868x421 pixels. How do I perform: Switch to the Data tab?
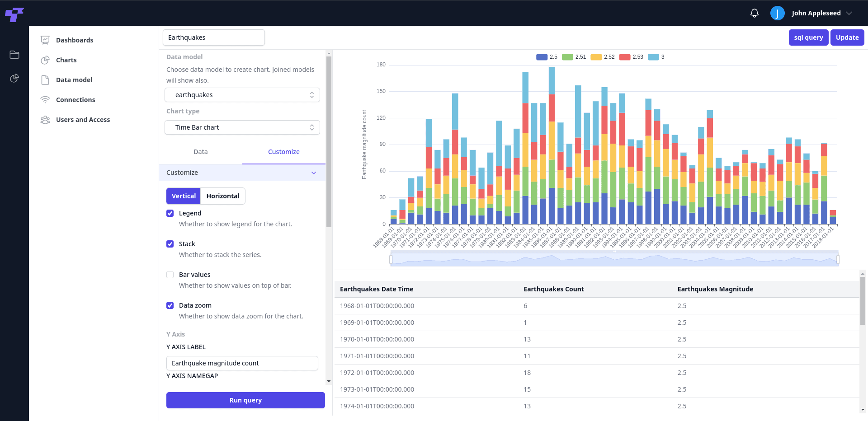point(201,152)
